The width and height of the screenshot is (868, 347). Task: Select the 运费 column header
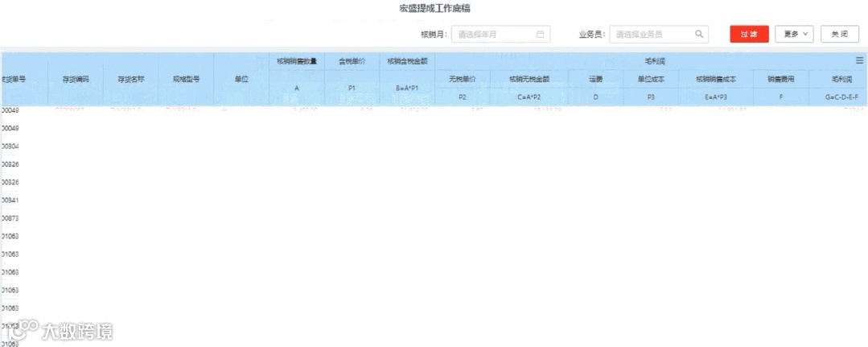pyautogui.click(x=595, y=79)
